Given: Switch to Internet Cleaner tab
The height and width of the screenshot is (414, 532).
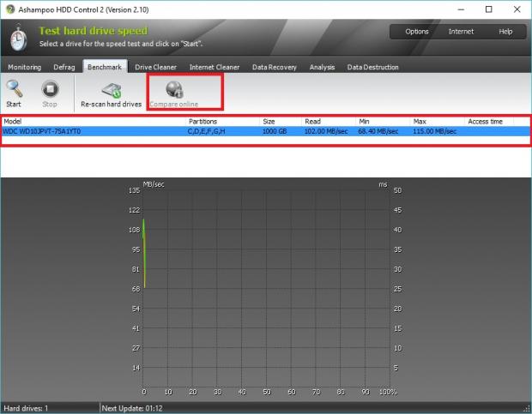Looking at the screenshot, I should coord(215,67).
